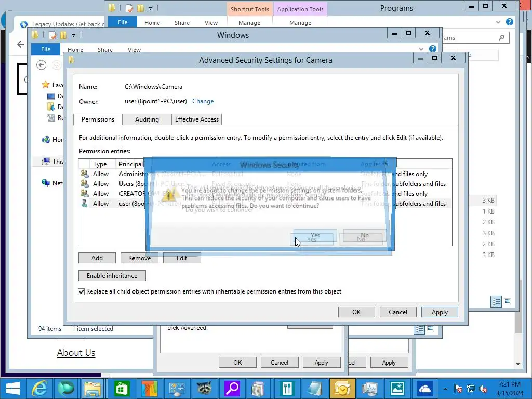
Task: Click About Us link on webpage
Action: click(76, 353)
